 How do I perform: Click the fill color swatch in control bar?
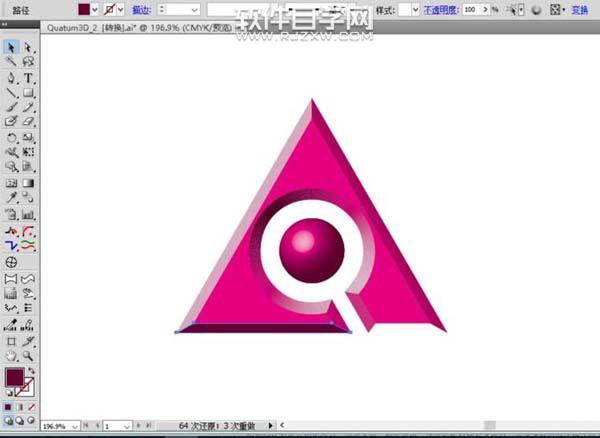(84, 10)
